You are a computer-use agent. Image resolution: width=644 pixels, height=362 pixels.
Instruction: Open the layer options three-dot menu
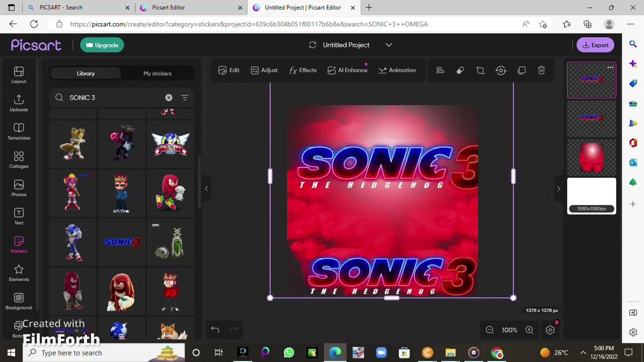click(x=610, y=67)
